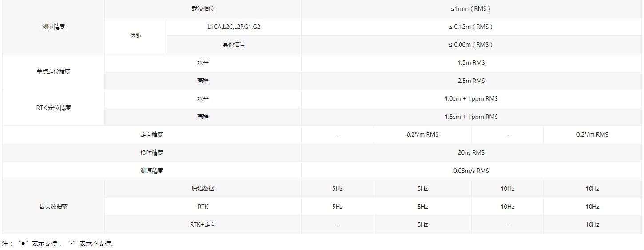The width and height of the screenshot is (644, 250).
Task: Click the 2.5m RMS value cell
Action: (471, 81)
